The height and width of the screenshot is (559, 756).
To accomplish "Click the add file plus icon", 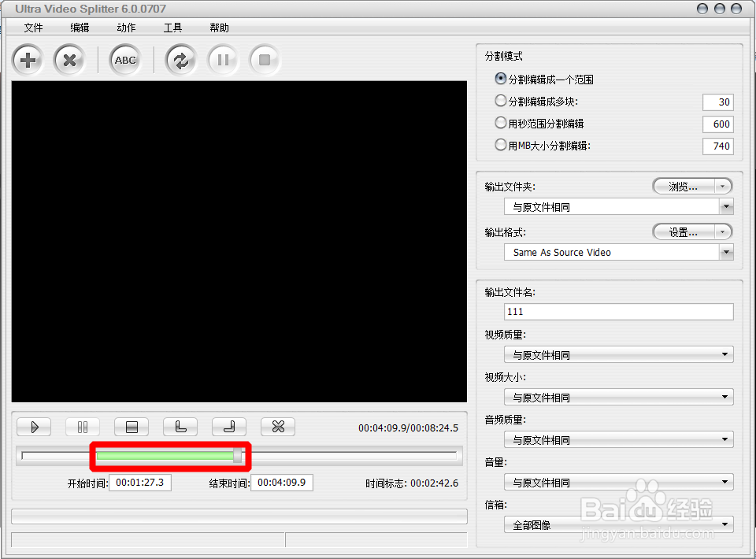I will pyautogui.click(x=28, y=61).
